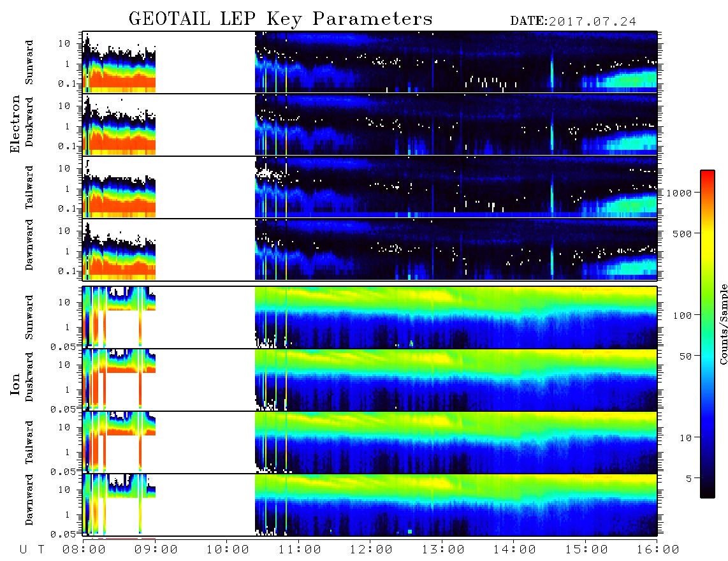728x561 pixels.
Task: Click the 09:00 time tick label
Action: coord(156,550)
